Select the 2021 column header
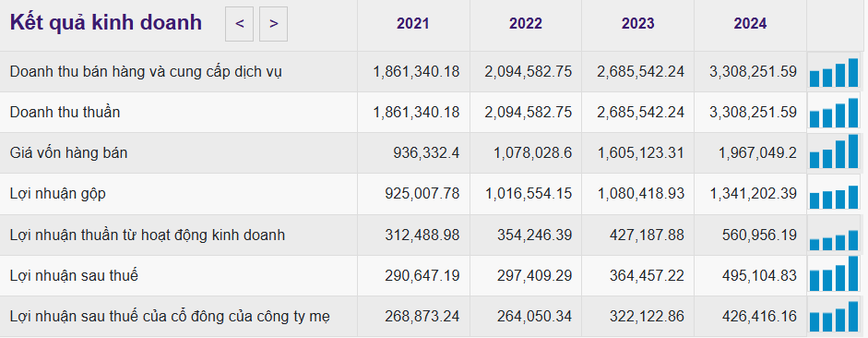Screen dimensions: 868x338 pyautogui.click(x=413, y=24)
